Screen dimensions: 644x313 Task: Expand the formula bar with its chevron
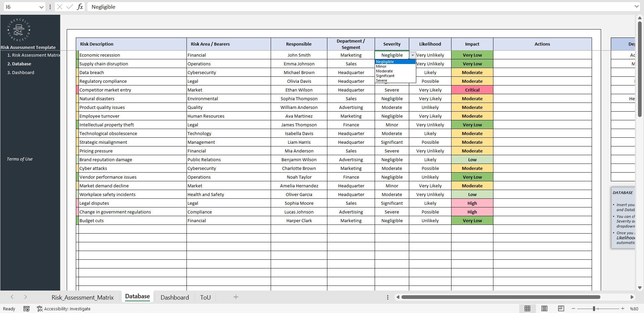[x=636, y=6]
